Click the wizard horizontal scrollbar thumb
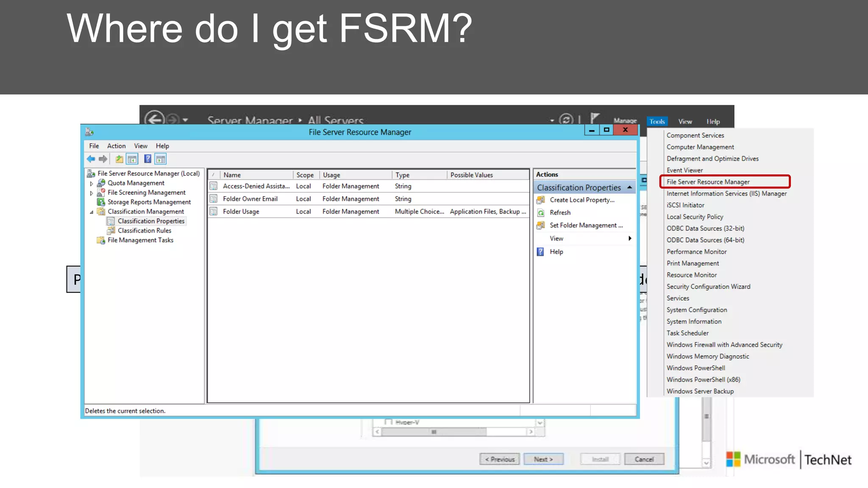868x488 pixels. 434,432
